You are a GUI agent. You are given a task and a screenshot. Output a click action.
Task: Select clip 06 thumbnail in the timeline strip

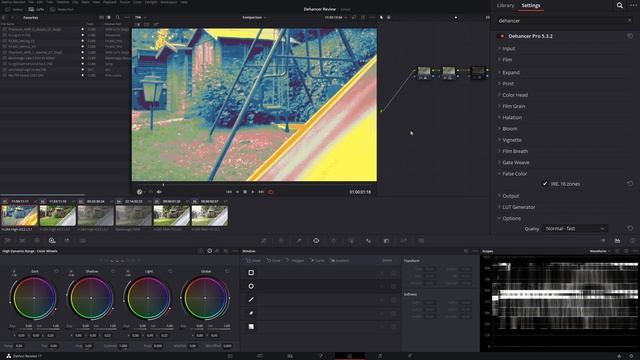[210, 216]
